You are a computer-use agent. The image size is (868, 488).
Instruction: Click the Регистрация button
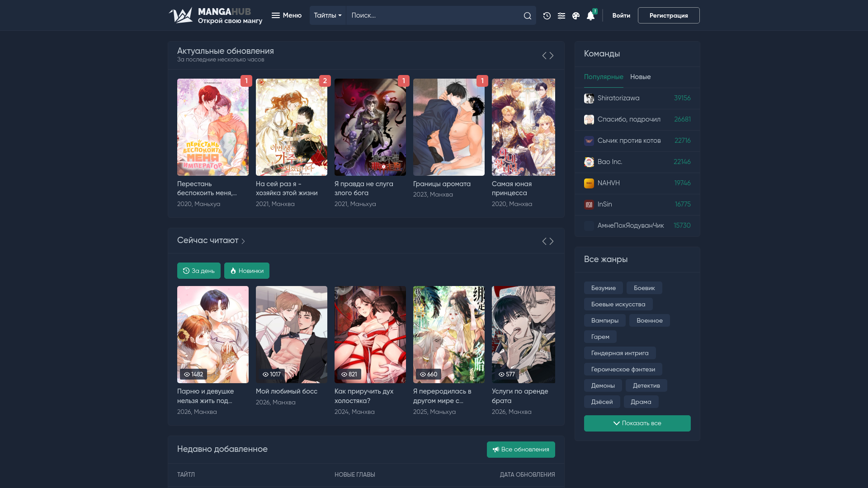click(669, 15)
